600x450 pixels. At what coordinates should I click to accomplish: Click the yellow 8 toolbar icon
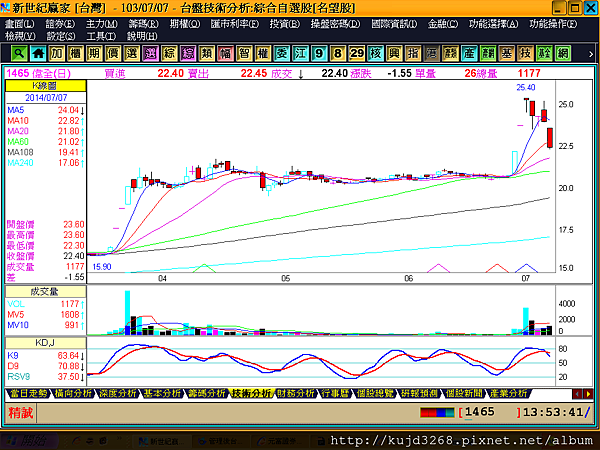pos(338,53)
